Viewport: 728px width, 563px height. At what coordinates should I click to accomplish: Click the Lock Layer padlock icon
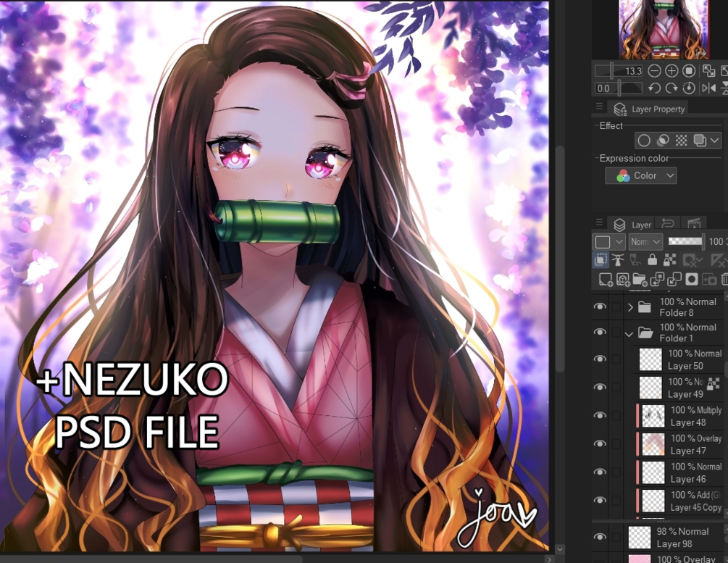point(653,260)
